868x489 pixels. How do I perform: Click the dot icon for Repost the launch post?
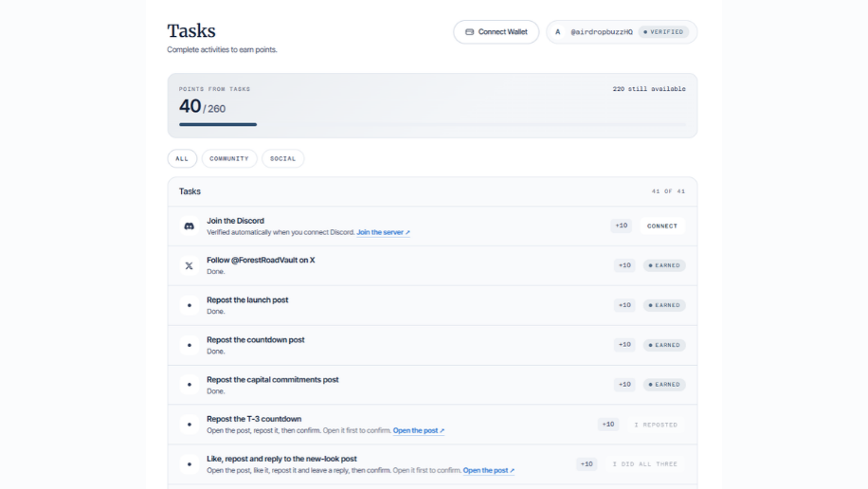click(x=190, y=305)
